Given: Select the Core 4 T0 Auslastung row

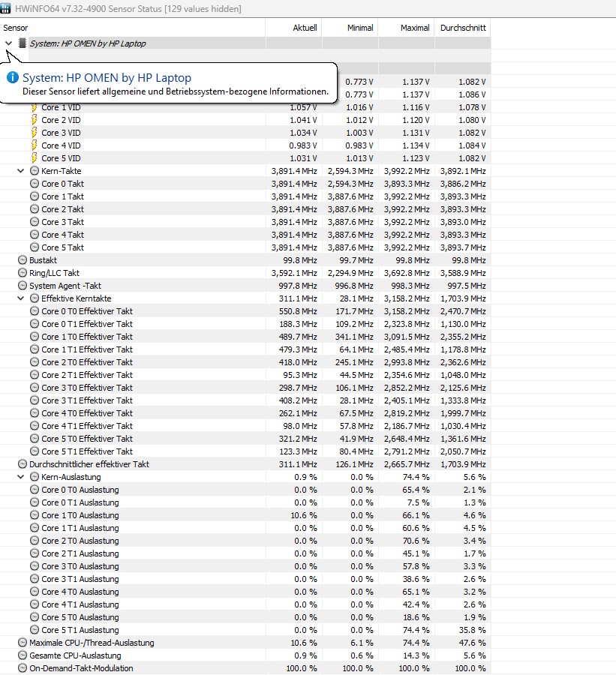Looking at the screenshot, I should click(245, 592).
